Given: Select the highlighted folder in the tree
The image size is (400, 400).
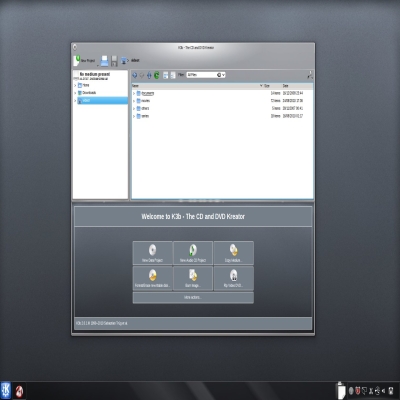Looking at the screenshot, I should tap(102, 101).
